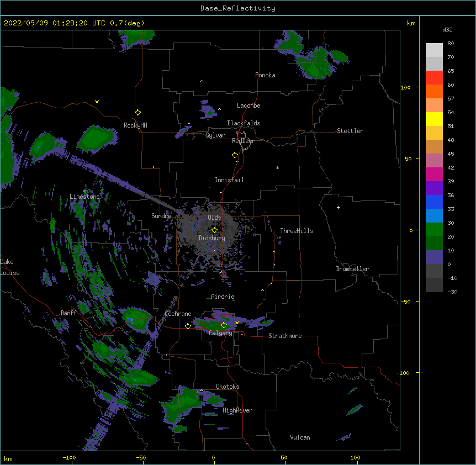Click the HighRiver label
The width and height of the screenshot is (476, 465).
point(237,410)
